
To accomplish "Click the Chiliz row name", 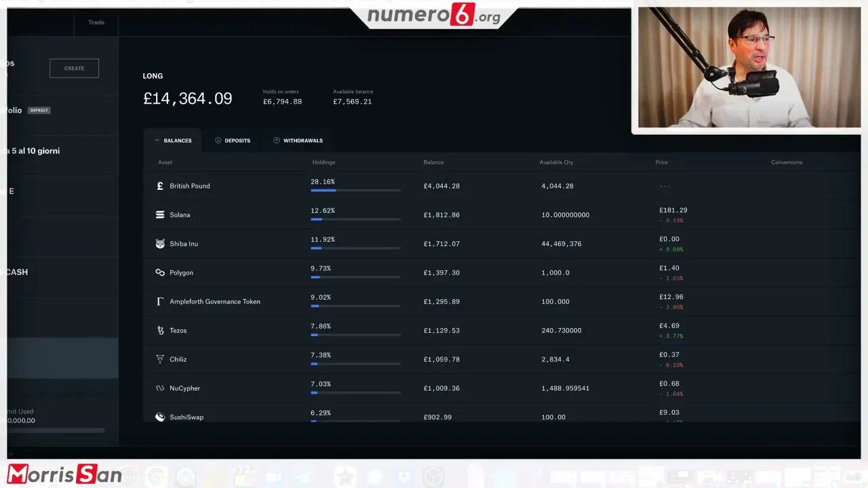I will [178, 359].
